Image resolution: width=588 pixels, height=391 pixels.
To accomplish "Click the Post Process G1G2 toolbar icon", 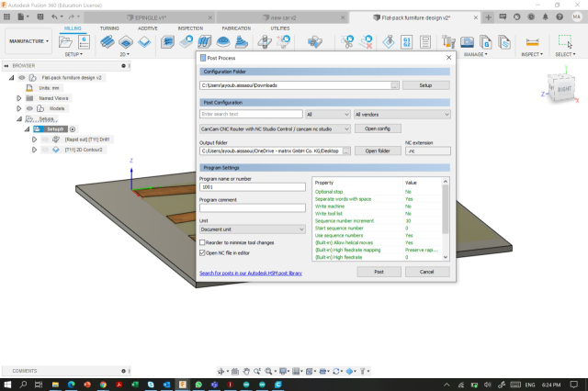I will pos(406,41).
